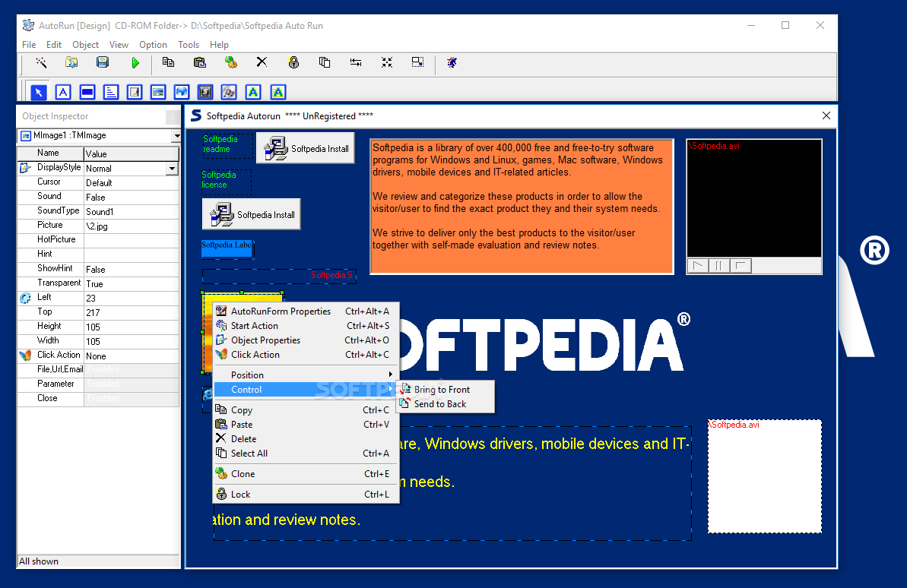Choose Object Properties in context menu
Image resolution: width=907 pixels, height=588 pixels.
[306, 340]
